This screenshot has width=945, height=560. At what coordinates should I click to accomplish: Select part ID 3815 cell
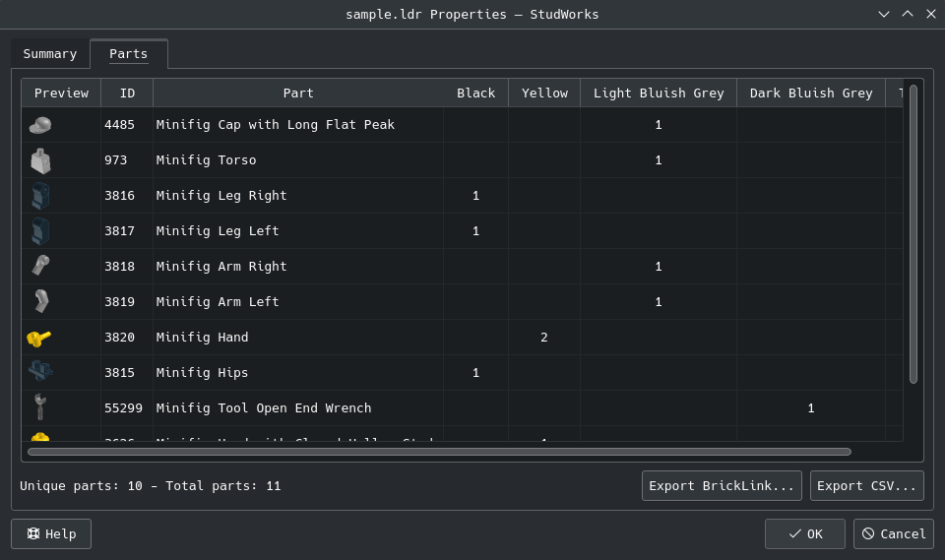(127, 373)
